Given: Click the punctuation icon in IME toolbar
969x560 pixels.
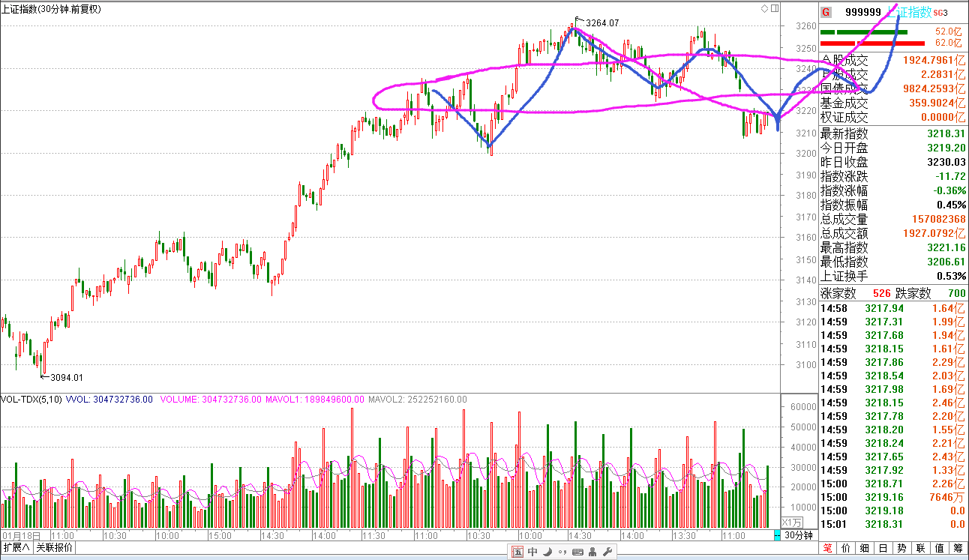Looking at the screenshot, I should point(562,553).
